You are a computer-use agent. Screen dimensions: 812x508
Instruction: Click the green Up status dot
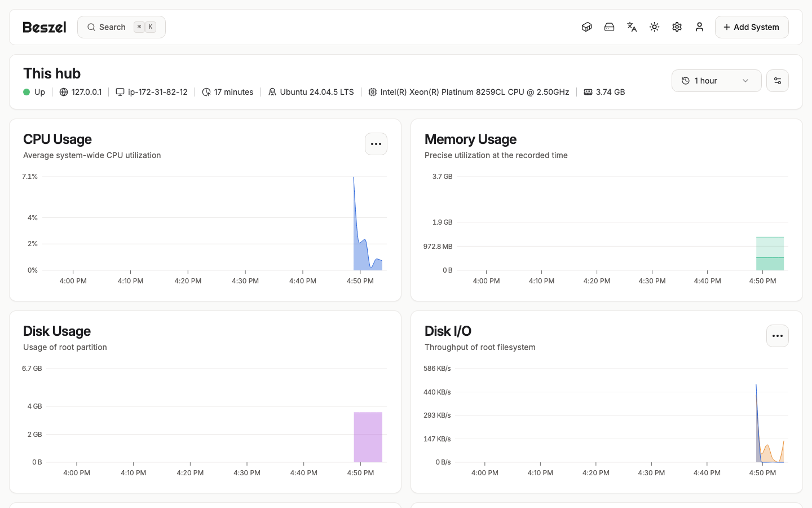[27, 92]
